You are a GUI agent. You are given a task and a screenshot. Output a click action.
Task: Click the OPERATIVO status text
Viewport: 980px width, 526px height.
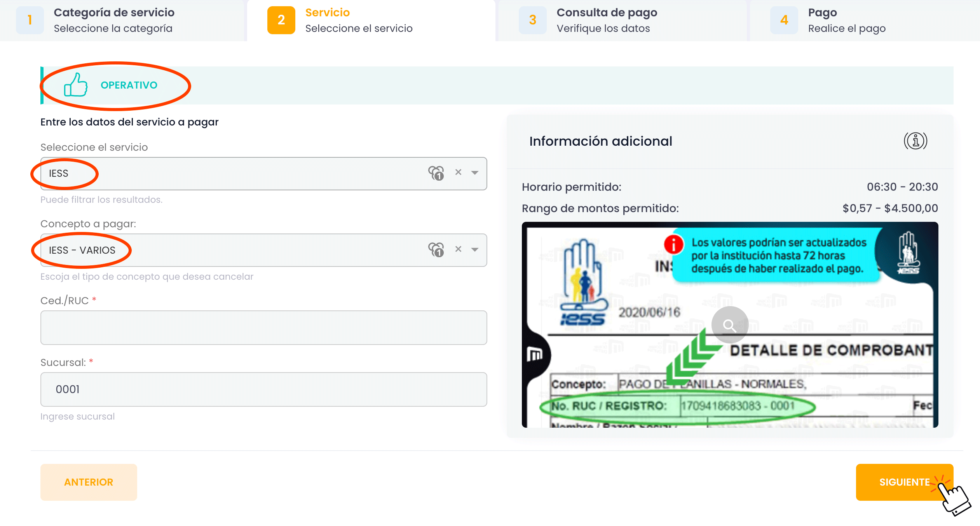click(129, 85)
